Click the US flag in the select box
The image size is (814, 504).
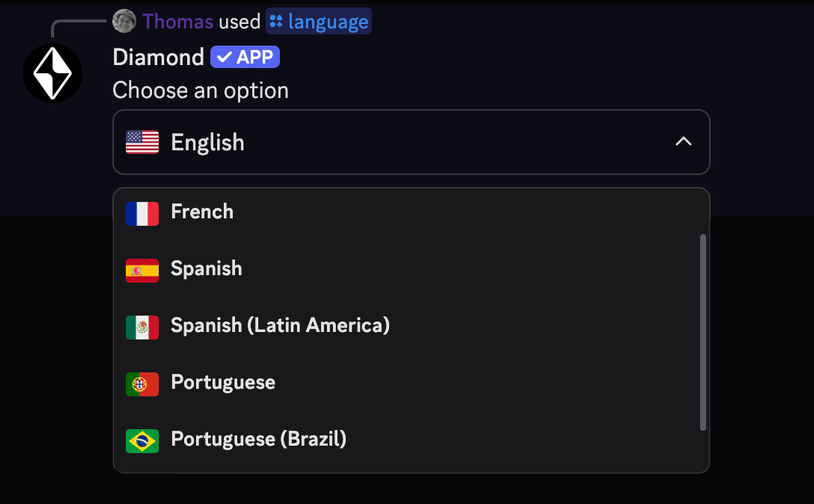tap(142, 142)
